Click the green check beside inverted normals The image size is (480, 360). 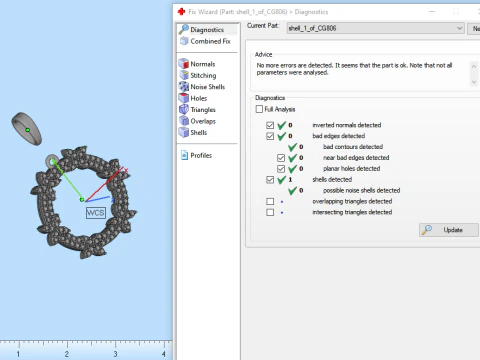pos(282,125)
